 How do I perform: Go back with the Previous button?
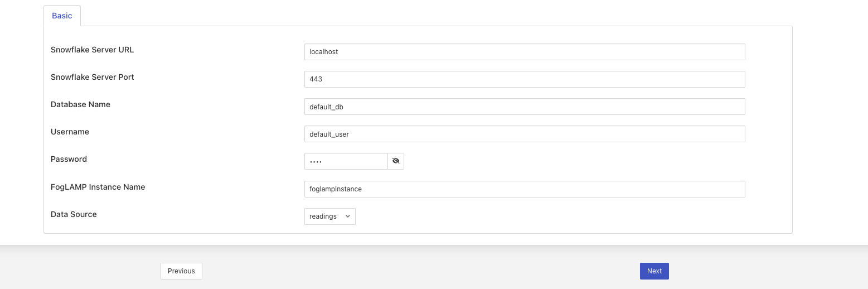point(181,271)
